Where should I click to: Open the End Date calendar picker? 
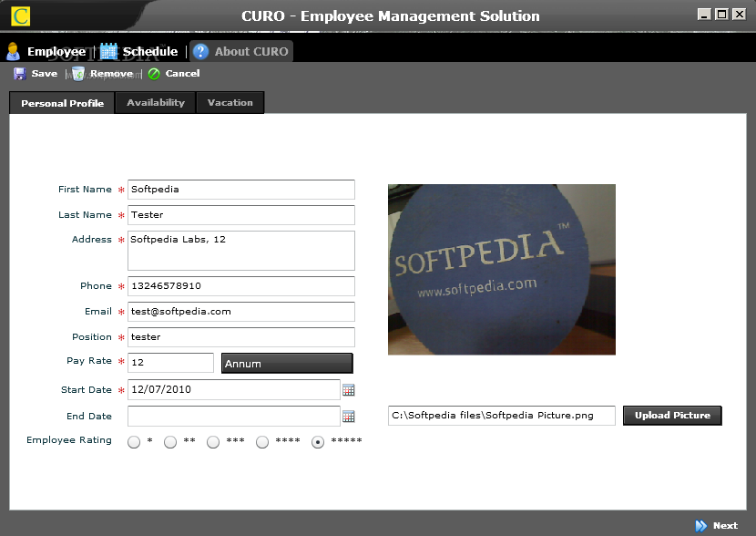point(349,416)
